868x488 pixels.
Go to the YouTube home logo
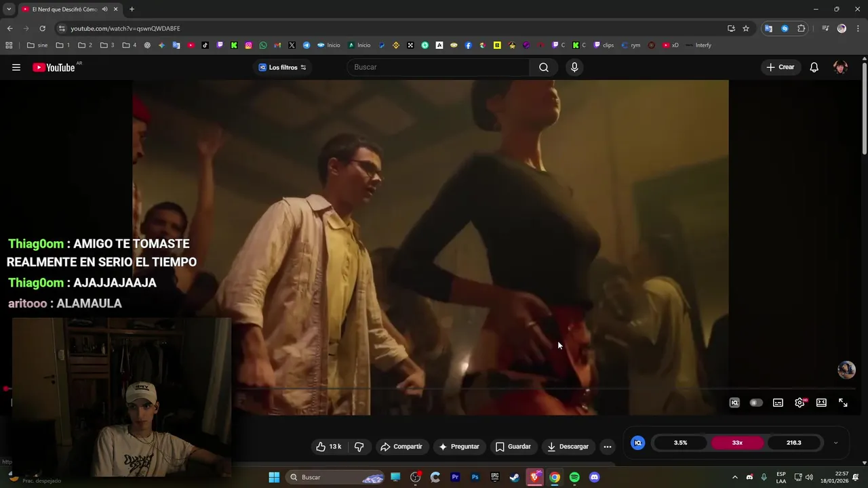pos(54,67)
